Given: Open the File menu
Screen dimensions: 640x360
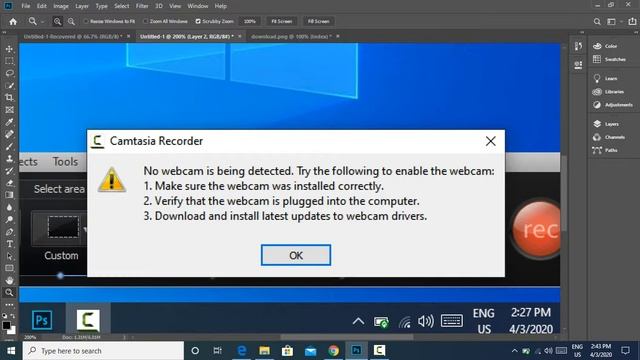Looking at the screenshot, I should [26, 6].
